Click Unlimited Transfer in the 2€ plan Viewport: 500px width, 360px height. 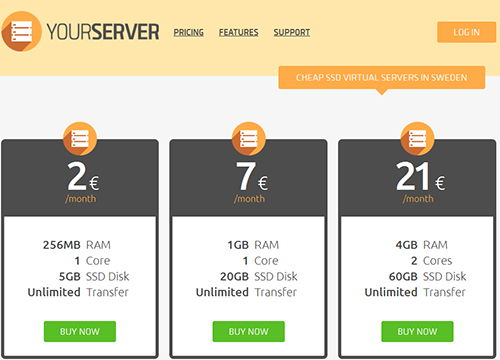coord(78,292)
